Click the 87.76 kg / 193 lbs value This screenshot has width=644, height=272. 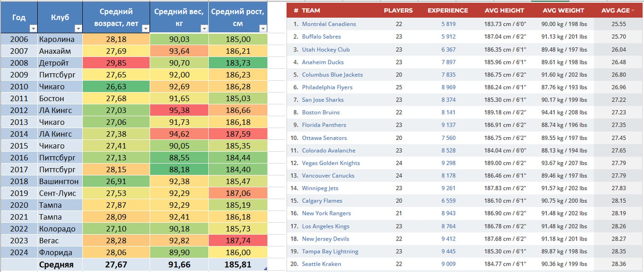pos(564,87)
